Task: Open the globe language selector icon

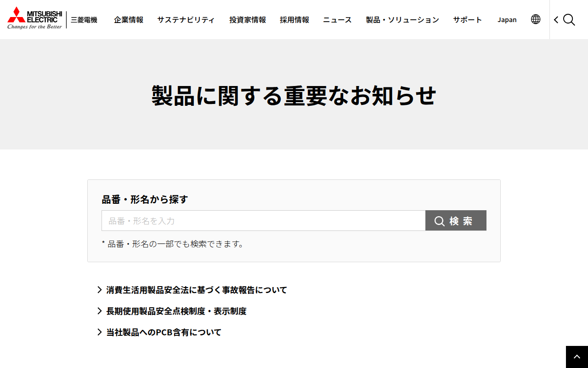Action: 536,19
